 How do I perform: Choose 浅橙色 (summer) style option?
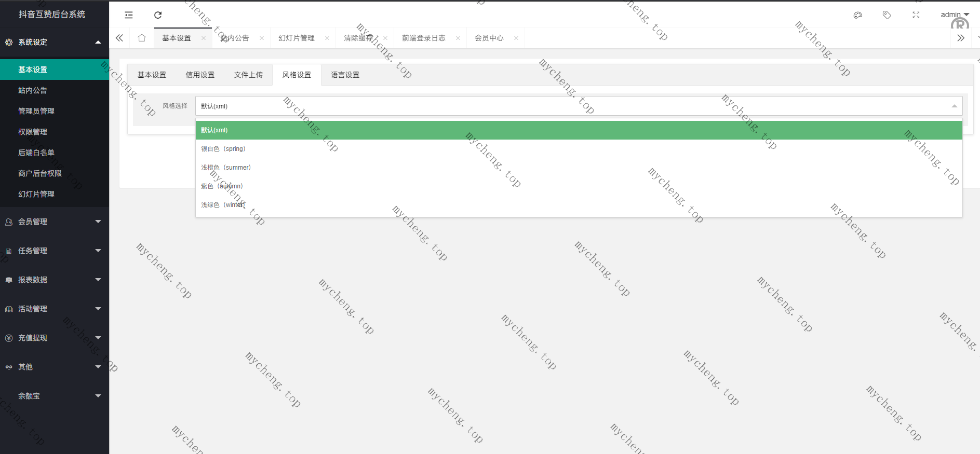(x=226, y=168)
